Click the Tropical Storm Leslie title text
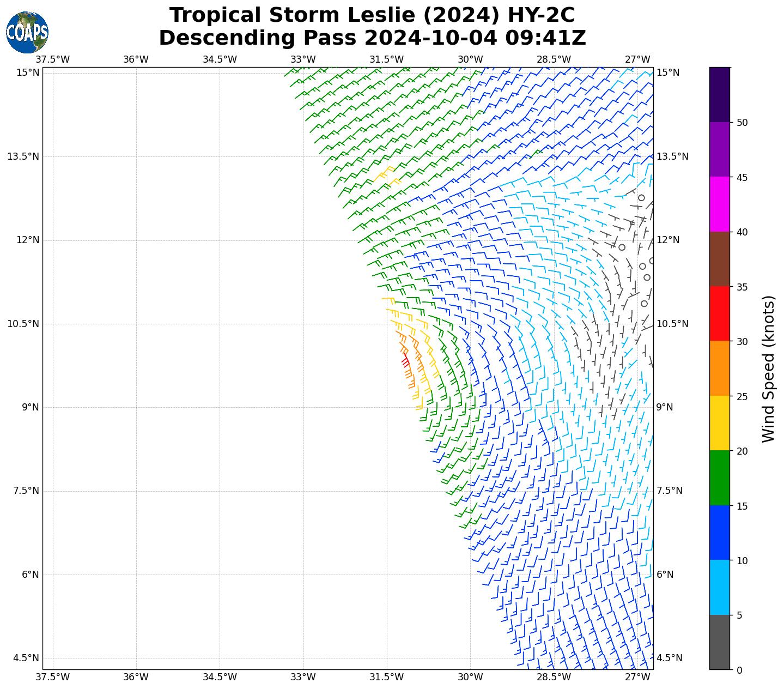Image resolution: width=784 pixels, height=689 pixels. (x=372, y=15)
